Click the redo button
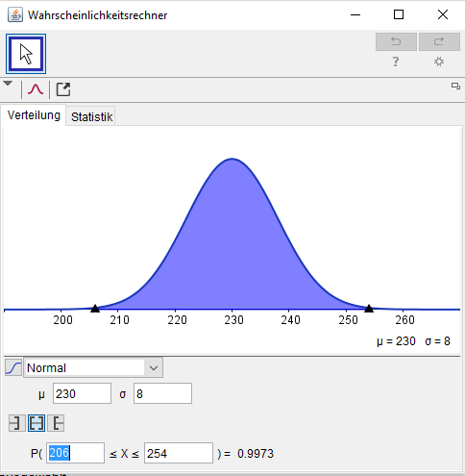Image resolution: width=465 pixels, height=476 pixels. [x=439, y=41]
